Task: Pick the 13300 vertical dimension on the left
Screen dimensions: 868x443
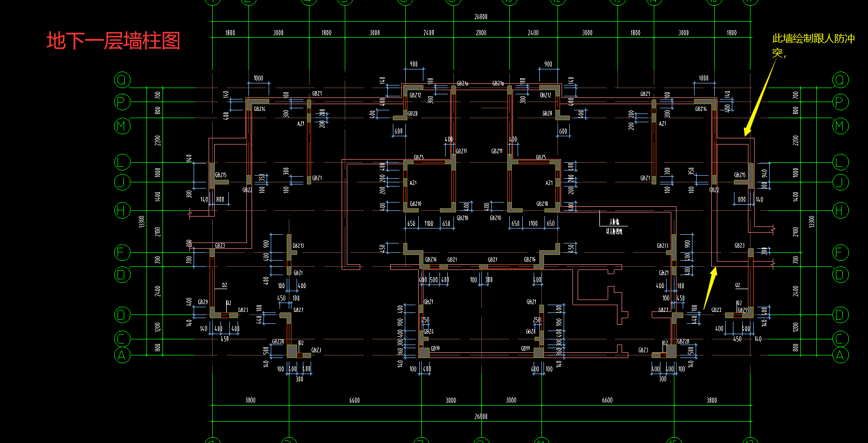Action: pos(142,222)
